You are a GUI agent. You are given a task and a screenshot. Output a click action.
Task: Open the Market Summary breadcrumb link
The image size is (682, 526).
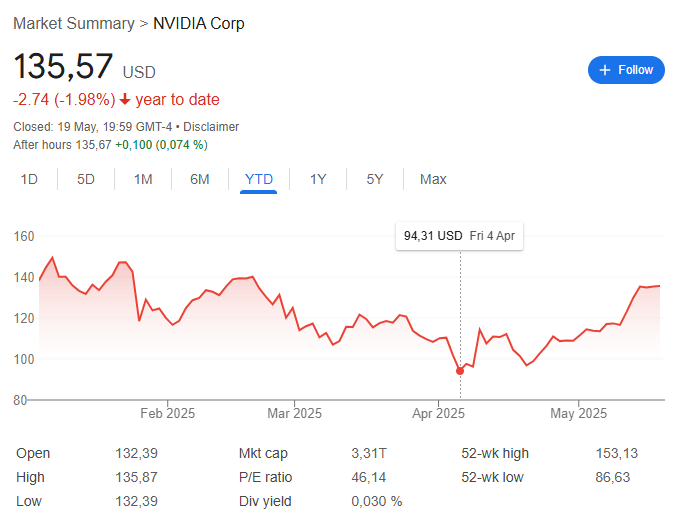pyautogui.click(x=74, y=23)
